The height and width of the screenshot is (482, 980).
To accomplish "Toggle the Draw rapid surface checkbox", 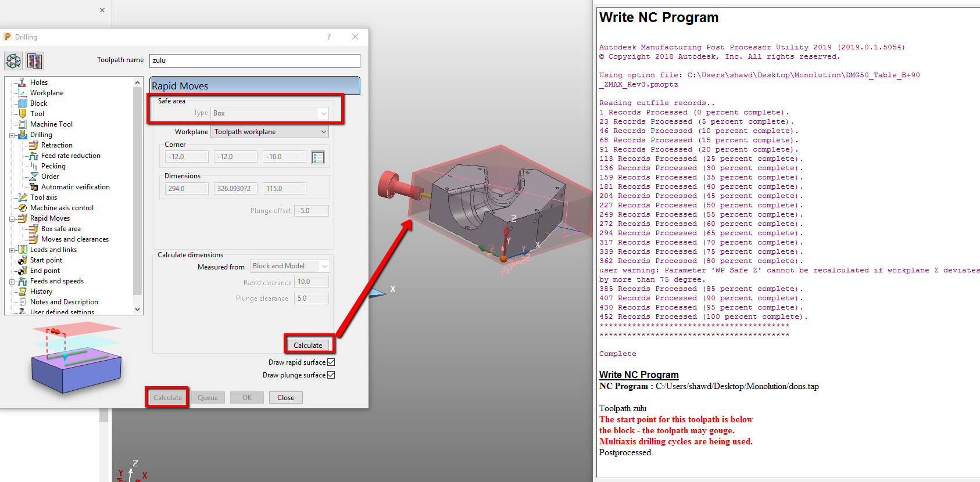I will [x=331, y=362].
